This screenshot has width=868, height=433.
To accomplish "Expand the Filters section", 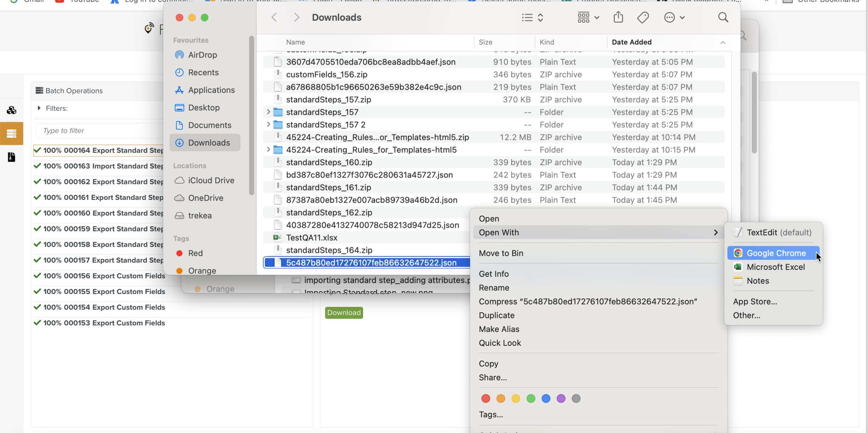I will click(x=39, y=108).
